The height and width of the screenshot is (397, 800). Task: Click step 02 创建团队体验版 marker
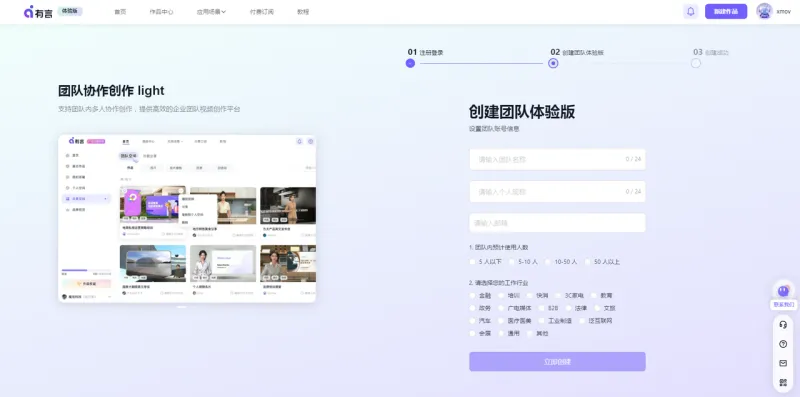(553, 63)
